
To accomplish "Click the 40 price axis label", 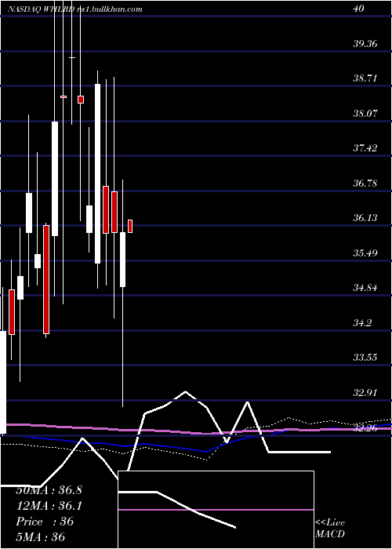I will tap(359, 9).
